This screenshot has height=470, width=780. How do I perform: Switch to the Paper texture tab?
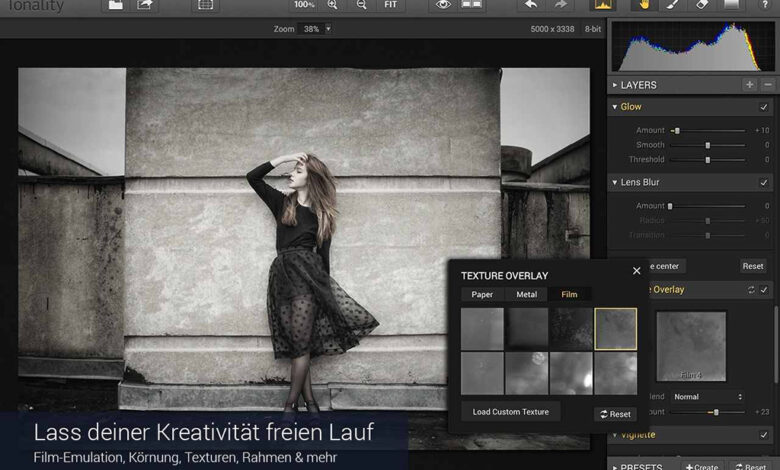click(x=482, y=294)
